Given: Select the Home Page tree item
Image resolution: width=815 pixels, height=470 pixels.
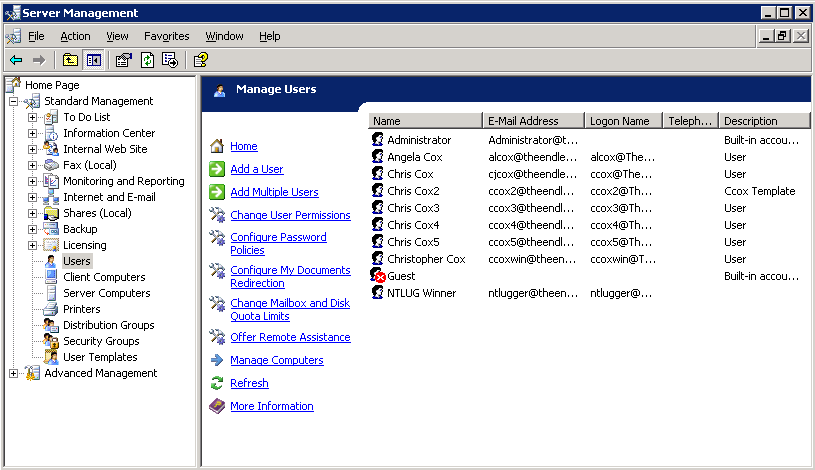Looking at the screenshot, I should [x=52, y=85].
